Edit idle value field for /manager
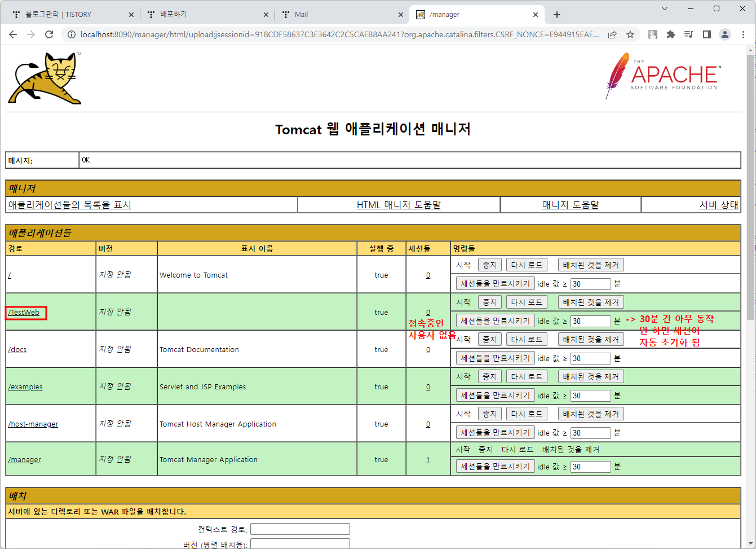 click(590, 467)
